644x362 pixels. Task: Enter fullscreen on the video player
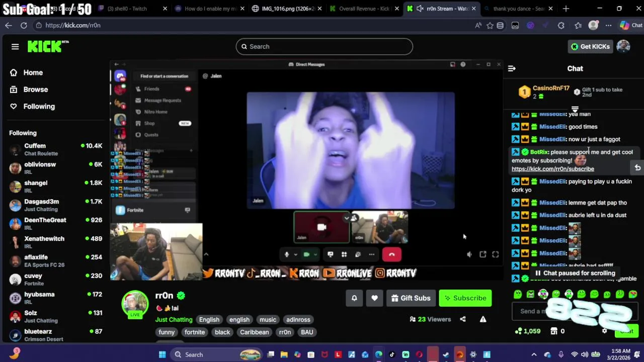496,254
